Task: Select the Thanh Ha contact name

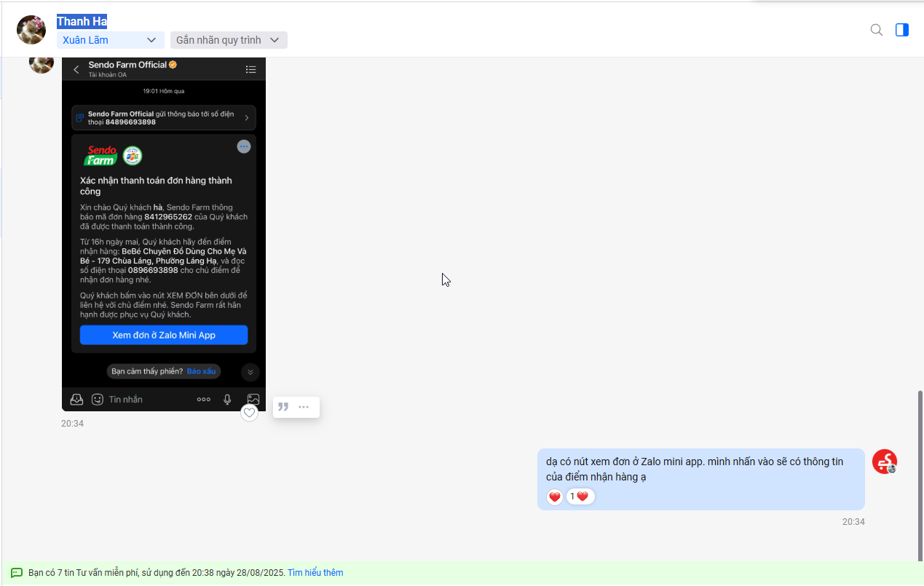Action: 82,21
